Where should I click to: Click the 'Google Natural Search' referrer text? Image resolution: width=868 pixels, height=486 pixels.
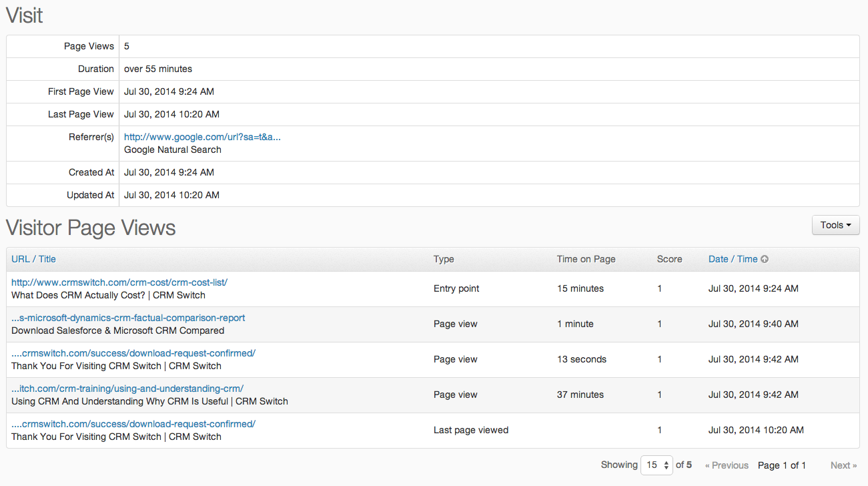pos(173,150)
